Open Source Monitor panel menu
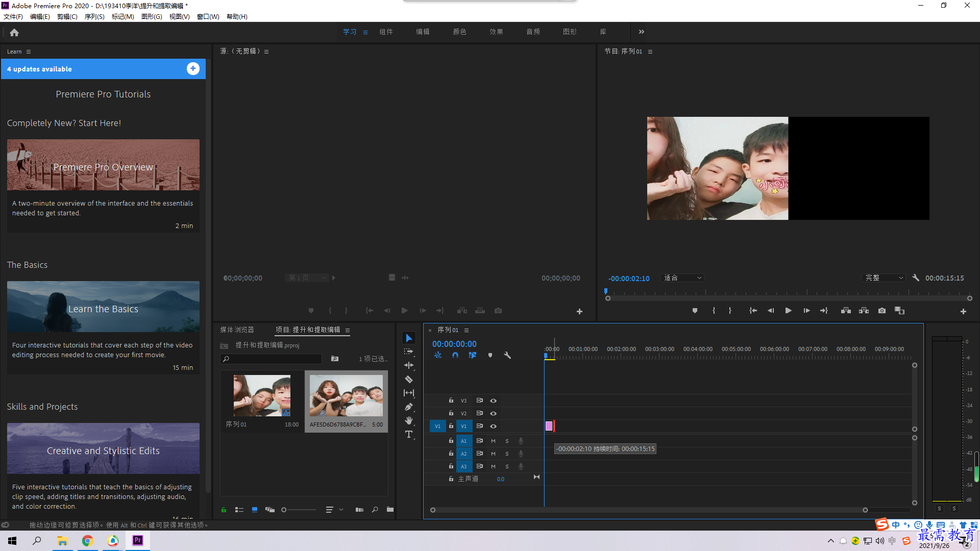This screenshot has width=980, height=551. coord(266,52)
